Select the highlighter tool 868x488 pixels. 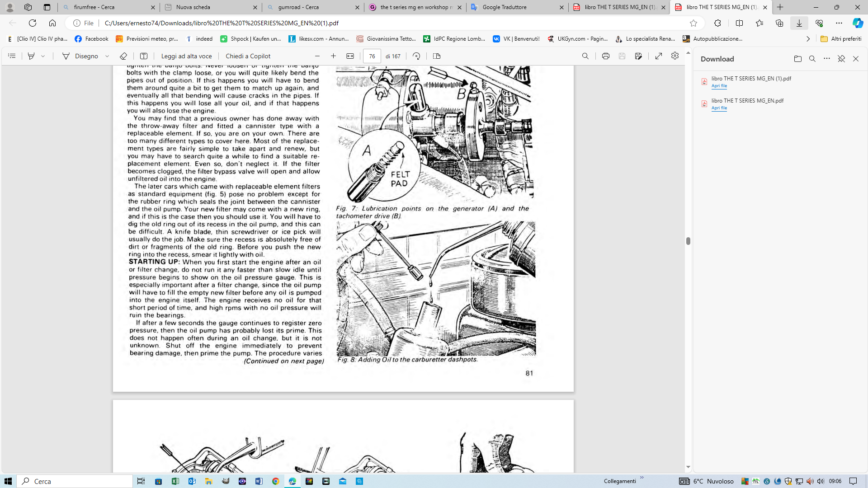coord(31,56)
